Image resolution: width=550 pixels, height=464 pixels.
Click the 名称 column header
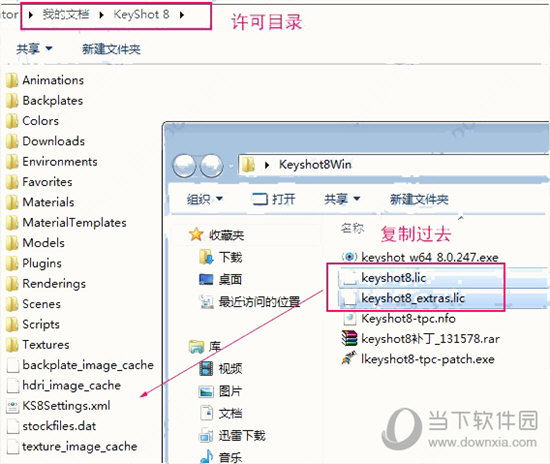click(352, 228)
